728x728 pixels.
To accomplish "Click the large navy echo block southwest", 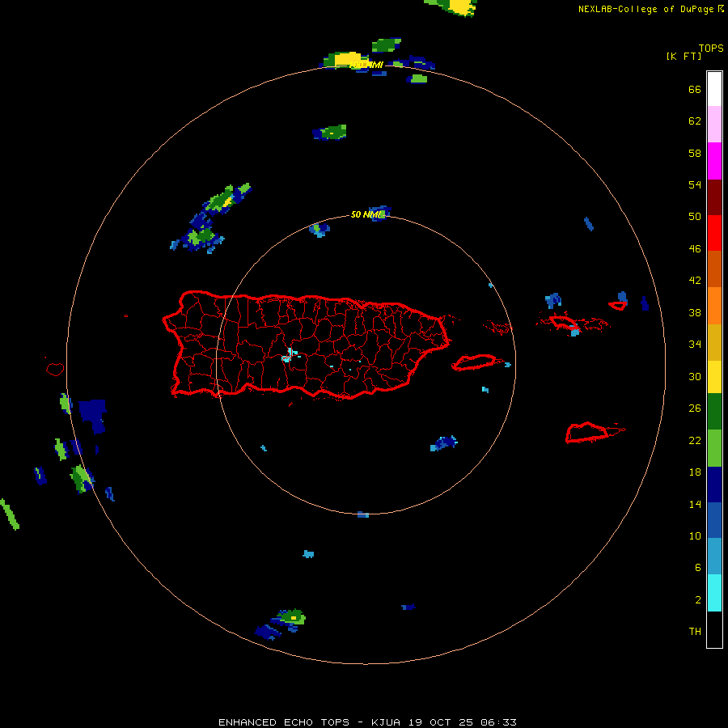I will pyautogui.click(x=93, y=416).
